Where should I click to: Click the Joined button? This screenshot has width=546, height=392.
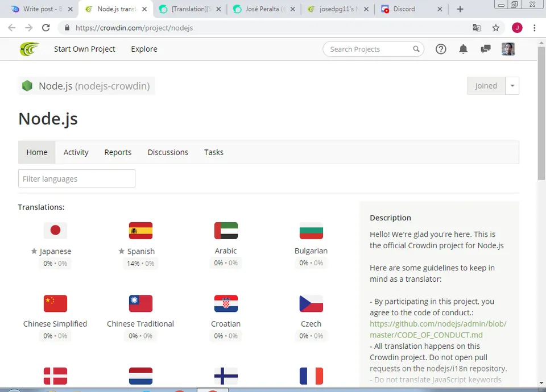tap(486, 86)
